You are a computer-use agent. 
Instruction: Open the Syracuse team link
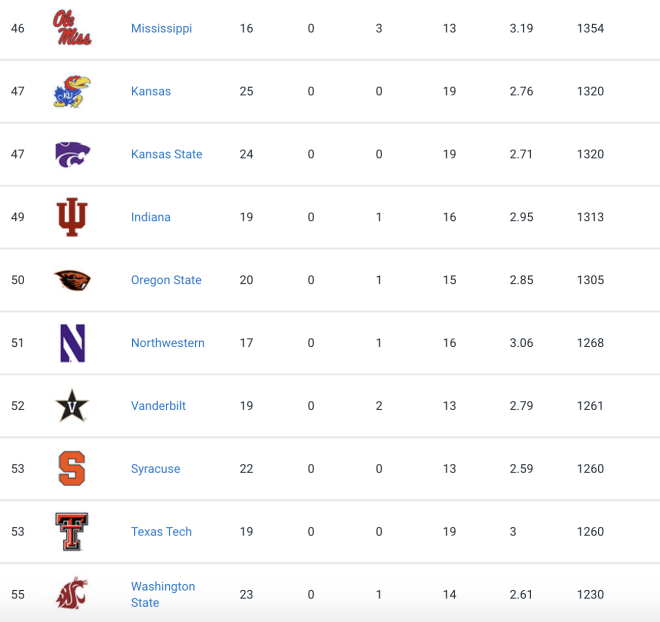(x=155, y=469)
